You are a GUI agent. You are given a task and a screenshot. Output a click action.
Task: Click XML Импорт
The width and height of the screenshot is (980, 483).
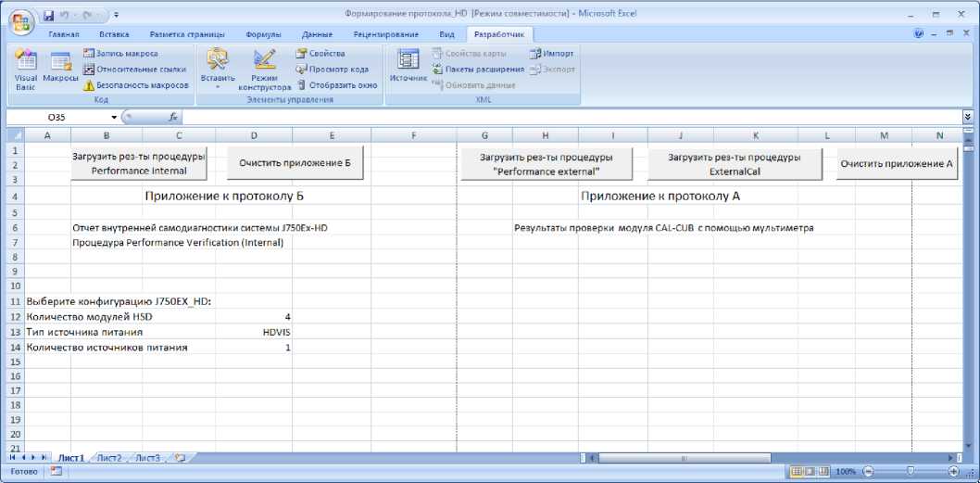(x=552, y=54)
